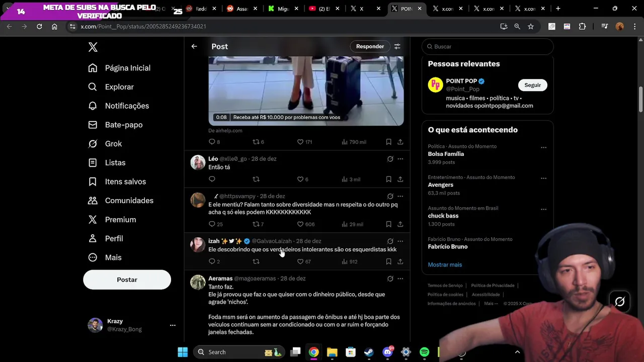The width and height of the screenshot is (644, 362).
Task: Open Perfil in the sidebar
Action: pyautogui.click(x=106, y=238)
